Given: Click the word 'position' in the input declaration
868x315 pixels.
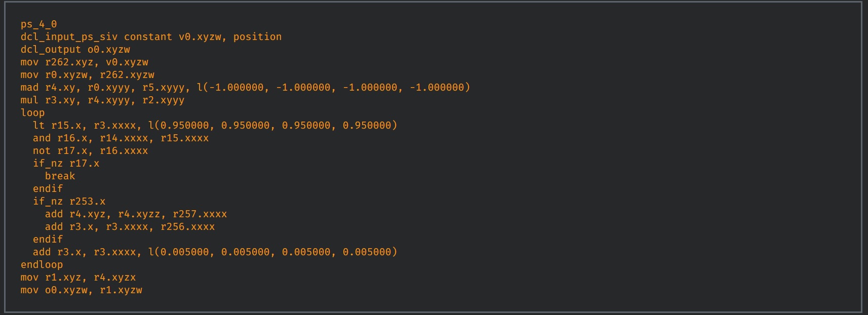Looking at the screenshot, I should tap(257, 37).
